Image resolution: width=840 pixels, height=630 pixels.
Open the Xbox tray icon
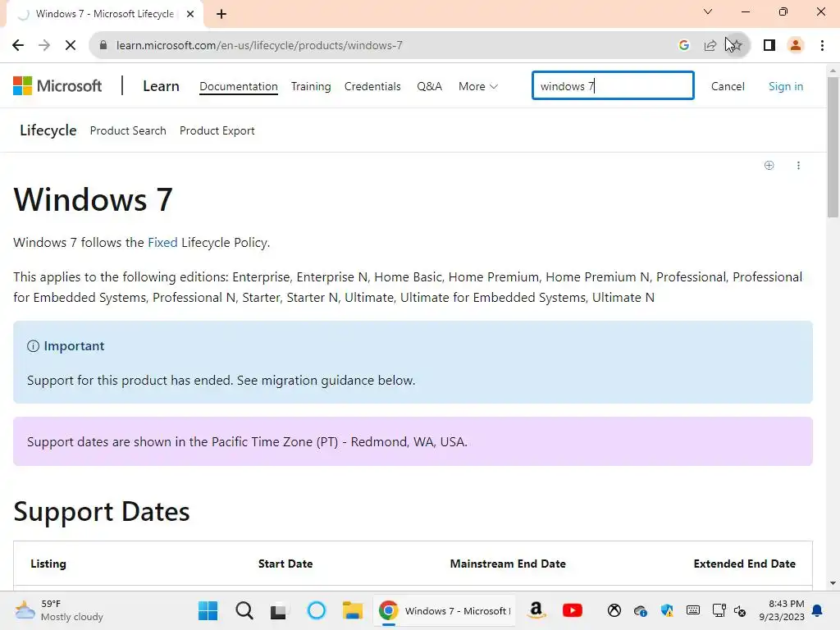click(614, 610)
